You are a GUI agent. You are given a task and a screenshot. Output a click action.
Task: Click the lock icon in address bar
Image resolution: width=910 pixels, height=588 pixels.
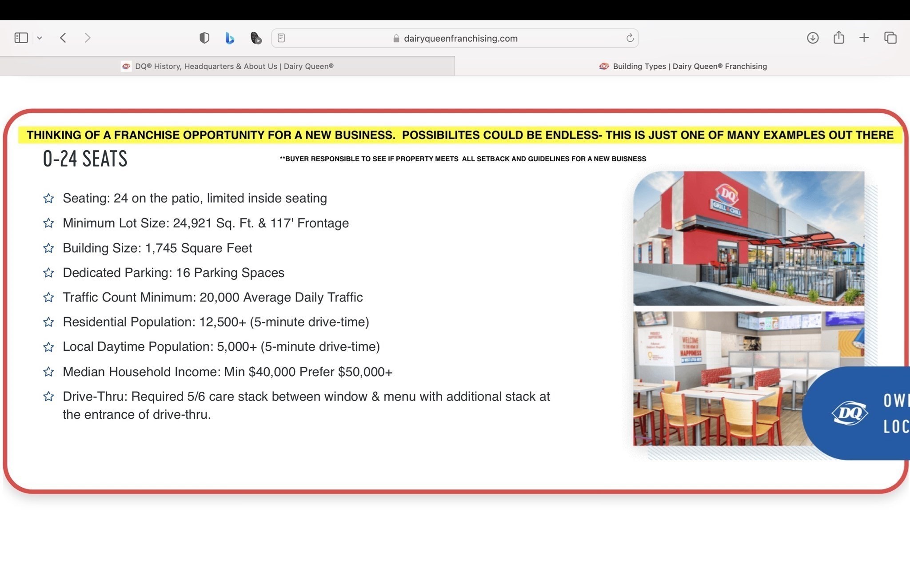[x=396, y=39]
